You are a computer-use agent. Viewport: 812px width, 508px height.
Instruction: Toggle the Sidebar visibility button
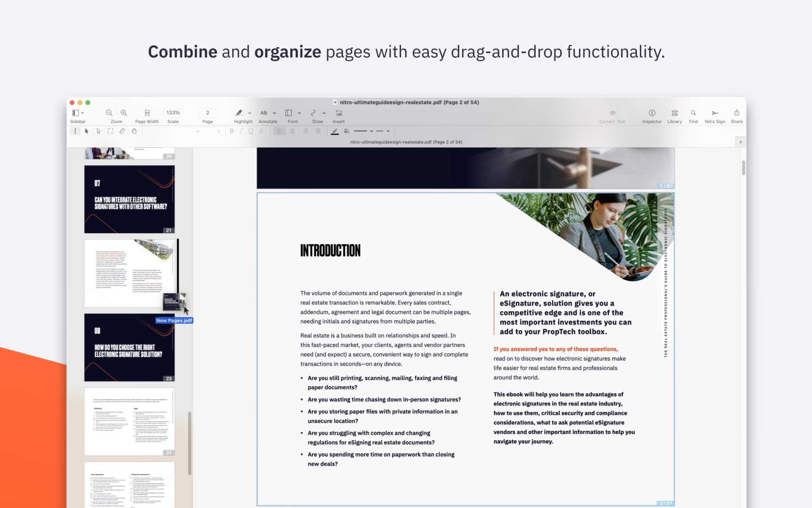[75, 113]
